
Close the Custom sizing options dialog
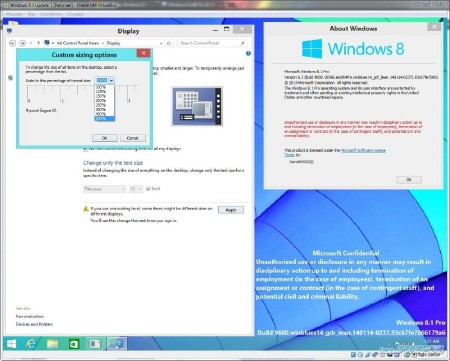pos(143,53)
